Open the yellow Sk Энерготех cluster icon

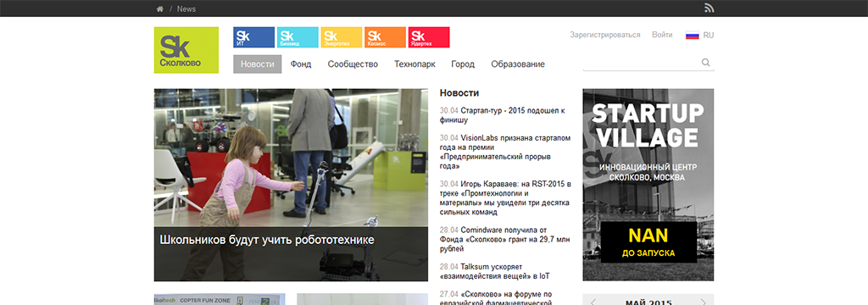pyautogui.click(x=341, y=37)
